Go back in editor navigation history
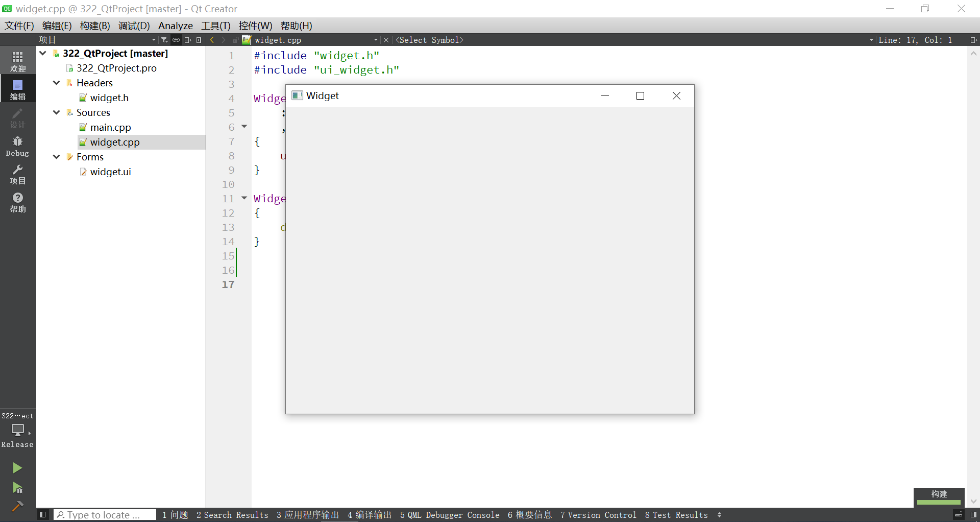Viewport: 980px width, 522px height. 212,40
